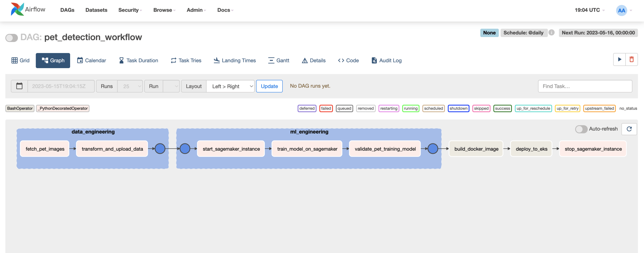Select the Graph tab

pyautogui.click(x=53, y=60)
